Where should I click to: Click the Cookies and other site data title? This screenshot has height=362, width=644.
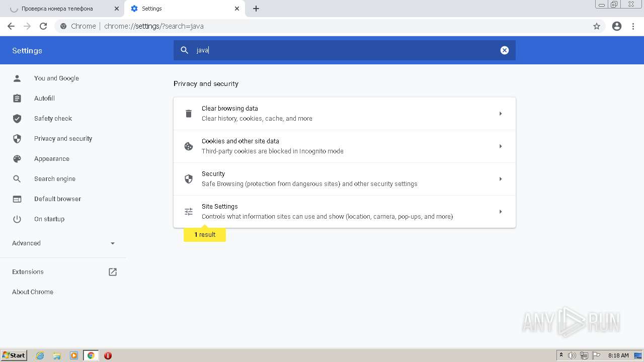(x=240, y=141)
